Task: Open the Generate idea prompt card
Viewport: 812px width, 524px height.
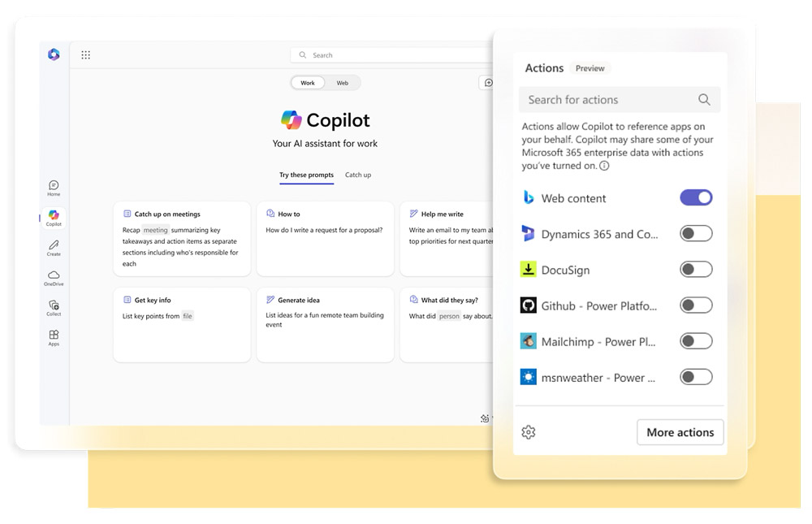Action: (x=326, y=325)
